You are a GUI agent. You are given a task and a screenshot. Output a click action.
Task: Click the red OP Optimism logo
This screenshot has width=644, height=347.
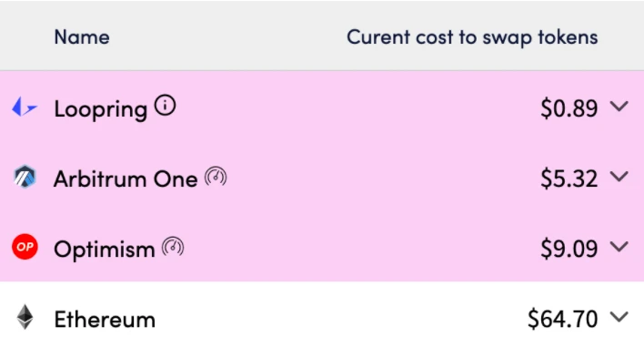(x=25, y=247)
